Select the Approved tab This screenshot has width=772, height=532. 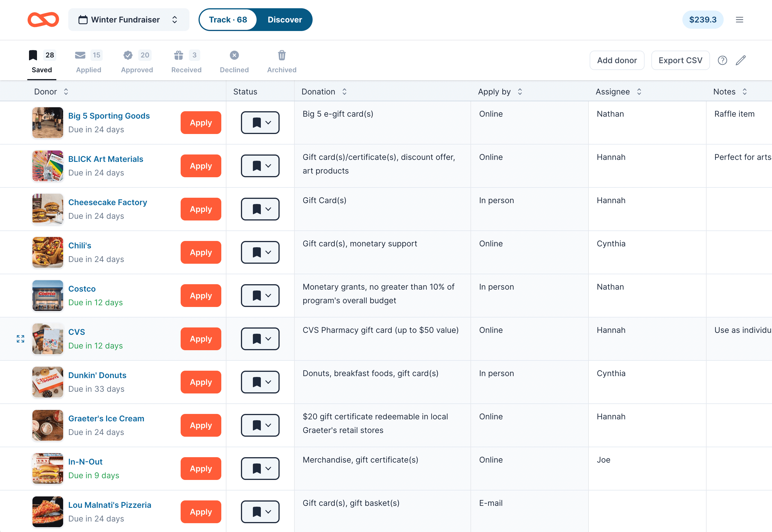tap(137, 62)
